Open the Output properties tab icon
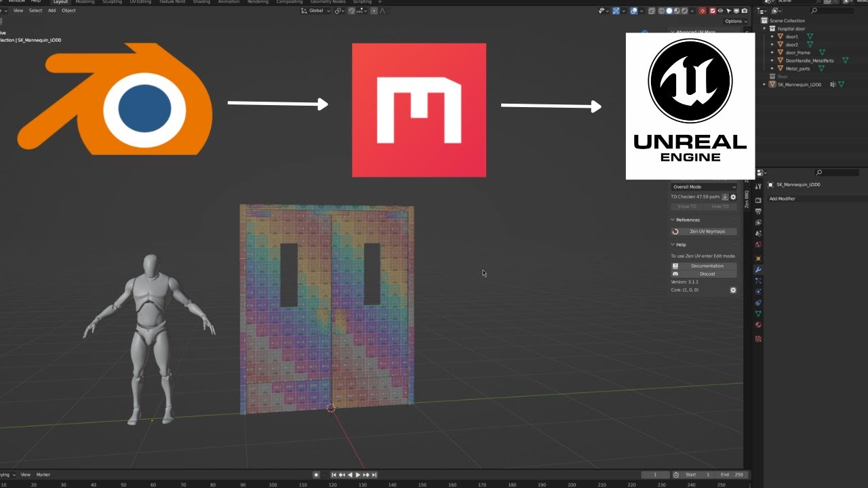 tap(758, 211)
